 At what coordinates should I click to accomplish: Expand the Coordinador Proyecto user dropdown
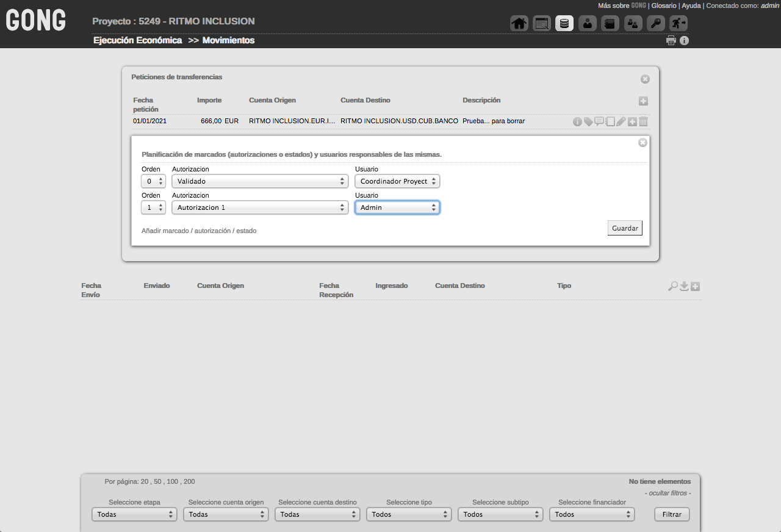(397, 181)
